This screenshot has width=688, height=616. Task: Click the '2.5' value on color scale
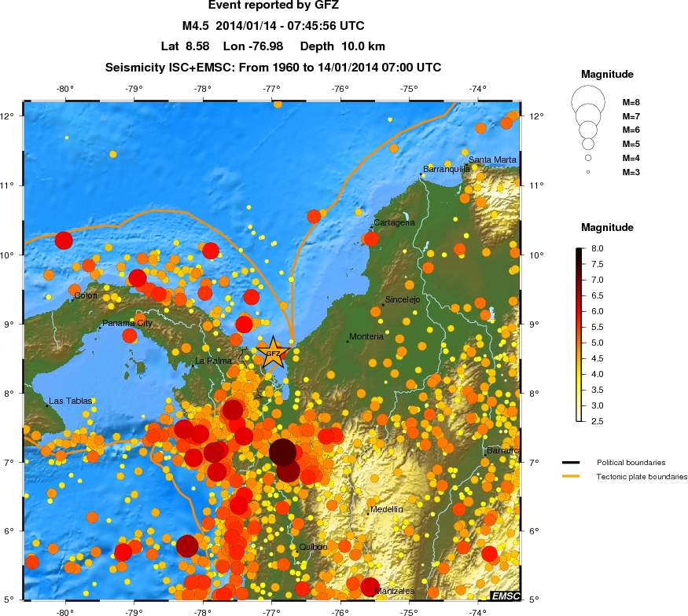click(x=597, y=421)
